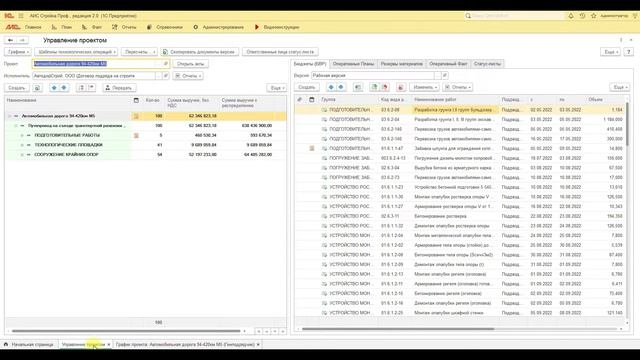This screenshot has height=360, width=640.
Task: Switch to Резервы материалов tab
Action: [x=401, y=64]
